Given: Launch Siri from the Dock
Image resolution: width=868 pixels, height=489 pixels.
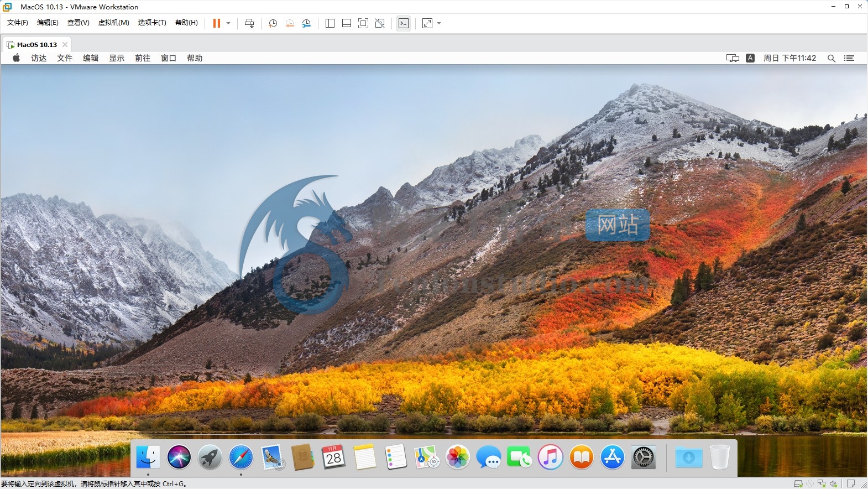Looking at the screenshot, I should point(179,457).
